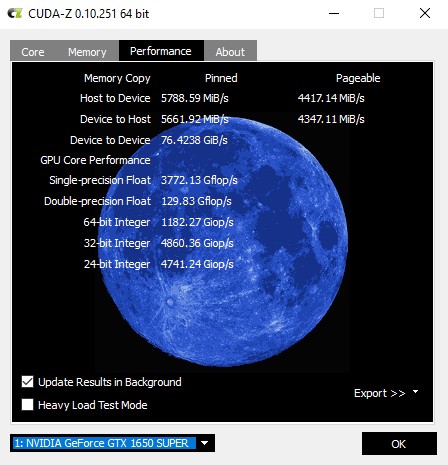Click the Device to Device value 76.4238 GiB/s
448x465 pixels.
(x=194, y=140)
